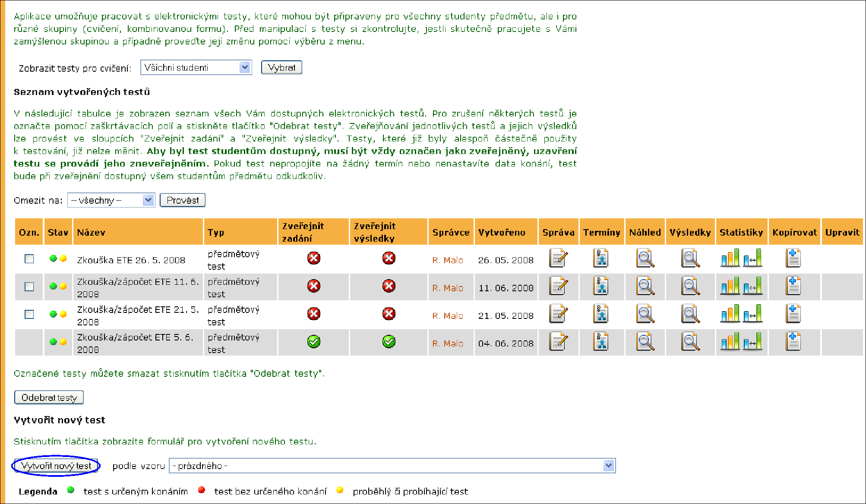The height and width of the screenshot is (504, 866).
Task: Click the Provést button
Action: (183, 200)
